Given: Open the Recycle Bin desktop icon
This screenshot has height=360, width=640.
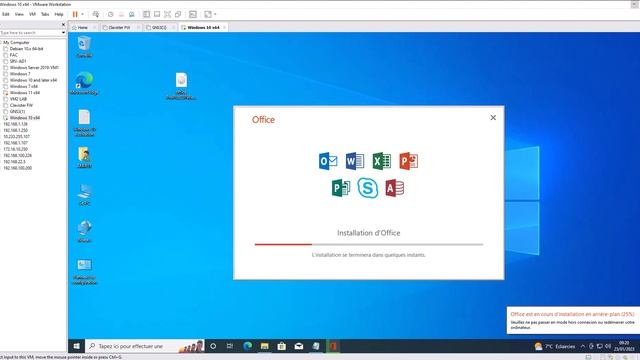Looking at the screenshot, I should click(x=84, y=47).
